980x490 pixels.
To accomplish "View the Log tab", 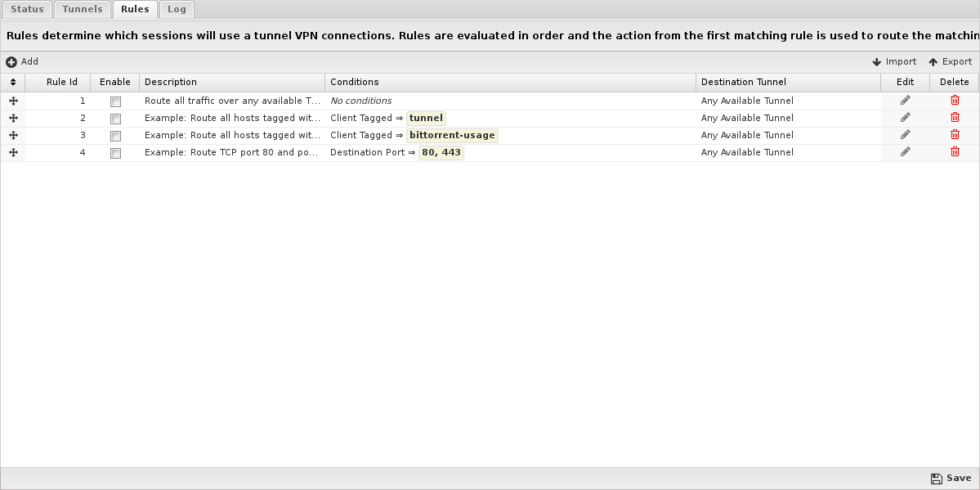I will (177, 9).
